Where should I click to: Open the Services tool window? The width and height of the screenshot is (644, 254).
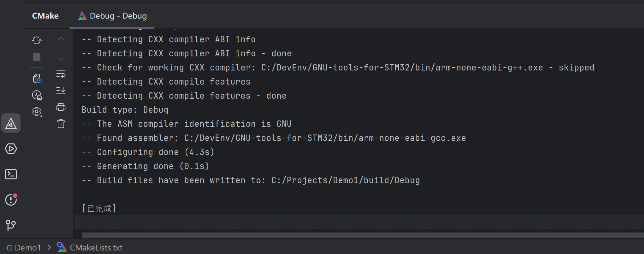[x=11, y=149]
